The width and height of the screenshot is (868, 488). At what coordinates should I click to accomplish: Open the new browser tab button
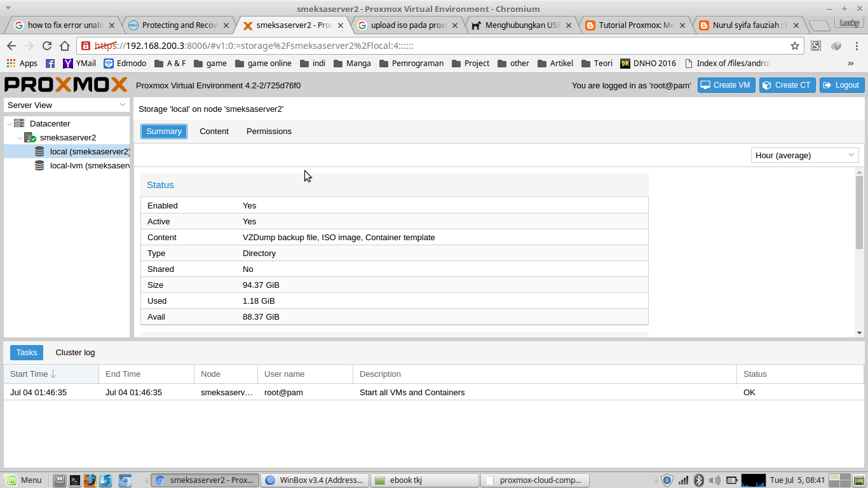820,25
